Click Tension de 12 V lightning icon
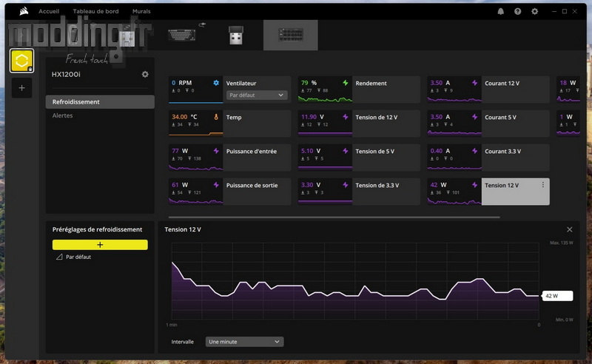 pyautogui.click(x=345, y=117)
